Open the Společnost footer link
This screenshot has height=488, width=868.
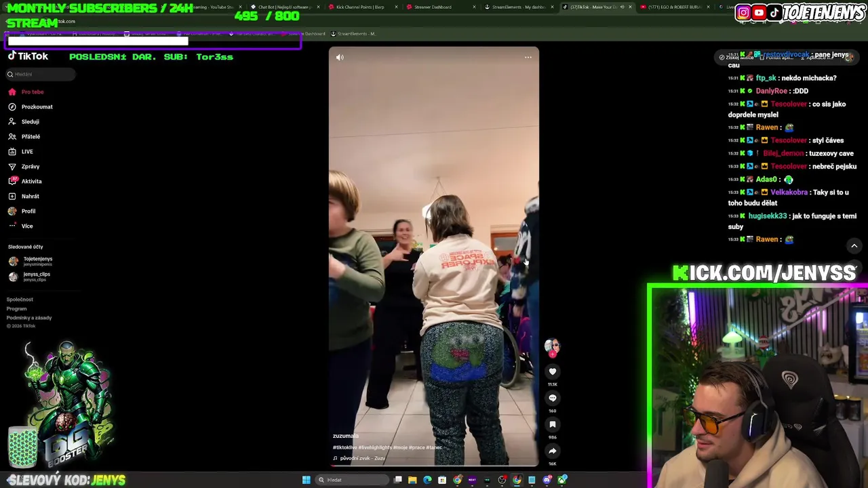[x=20, y=299]
